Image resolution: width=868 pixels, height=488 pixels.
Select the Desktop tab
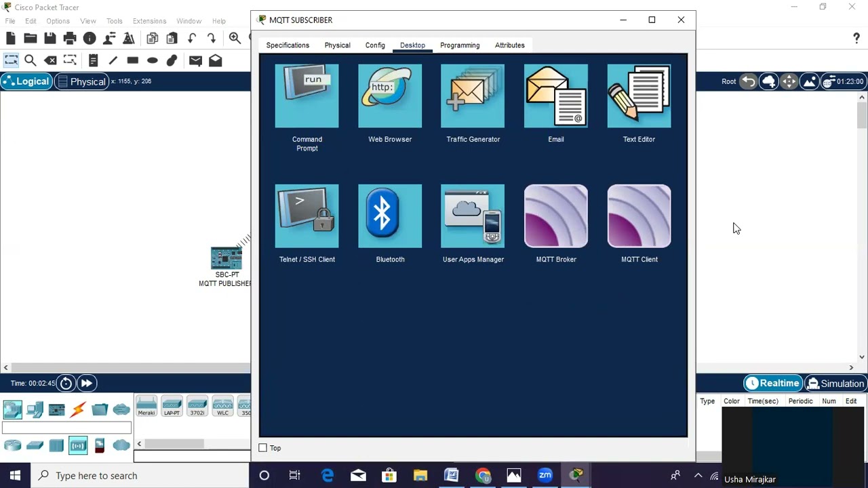pos(412,45)
